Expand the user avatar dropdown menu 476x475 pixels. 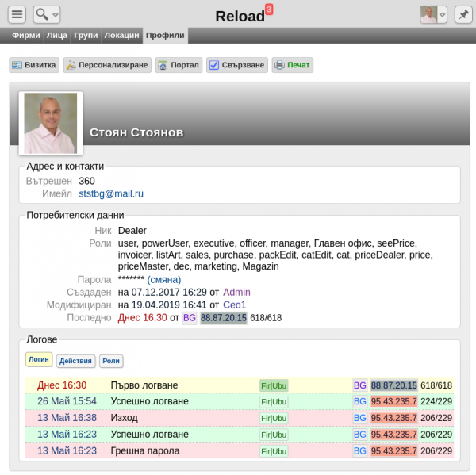click(x=442, y=15)
